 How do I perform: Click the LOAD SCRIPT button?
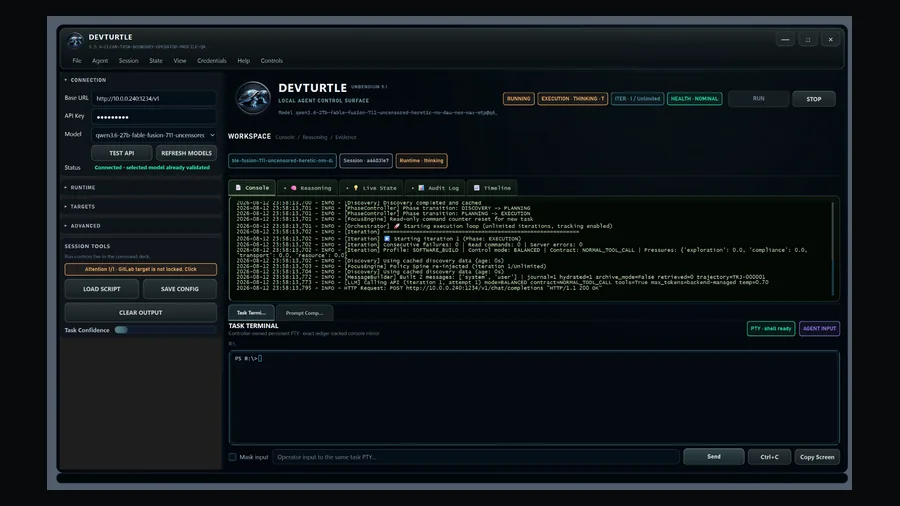(x=102, y=289)
